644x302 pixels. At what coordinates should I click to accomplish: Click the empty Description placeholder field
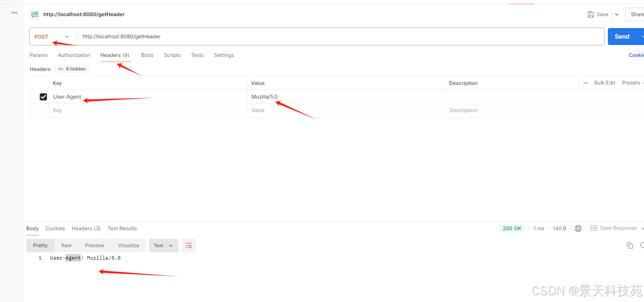coord(545,110)
